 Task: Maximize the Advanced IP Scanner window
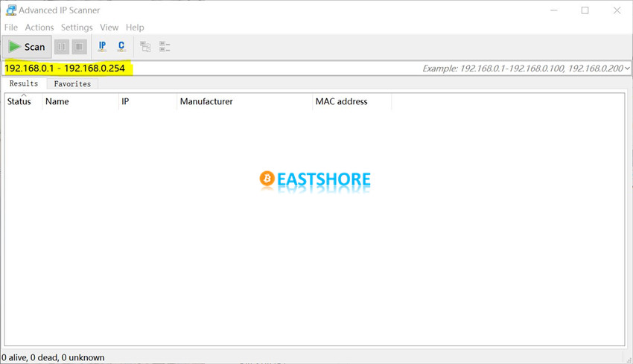tap(585, 10)
